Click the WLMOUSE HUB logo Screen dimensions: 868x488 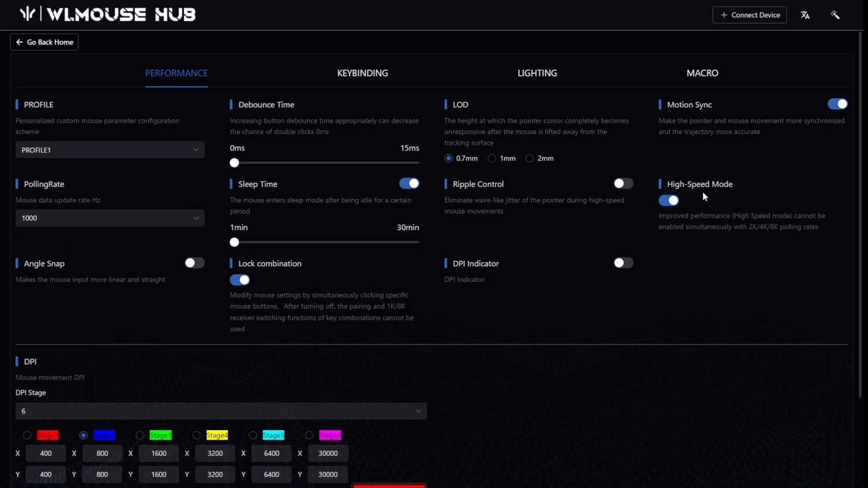point(107,14)
